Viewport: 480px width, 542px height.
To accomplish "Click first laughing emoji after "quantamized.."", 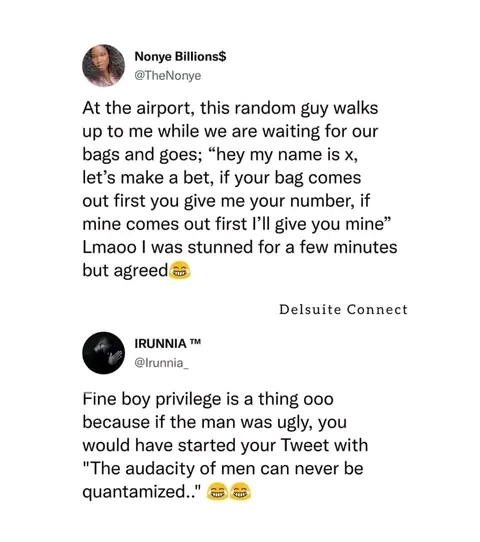I will [217, 492].
